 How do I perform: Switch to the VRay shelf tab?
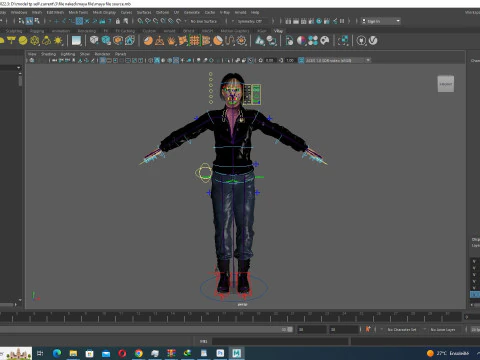pyautogui.click(x=278, y=31)
